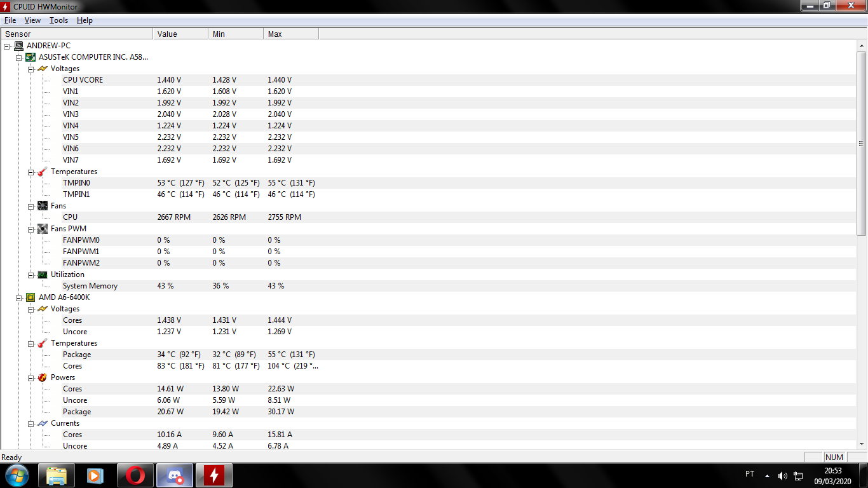Click the Fans PWM category icon
Viewport: 868px width, 488px height.
(43, 229)
